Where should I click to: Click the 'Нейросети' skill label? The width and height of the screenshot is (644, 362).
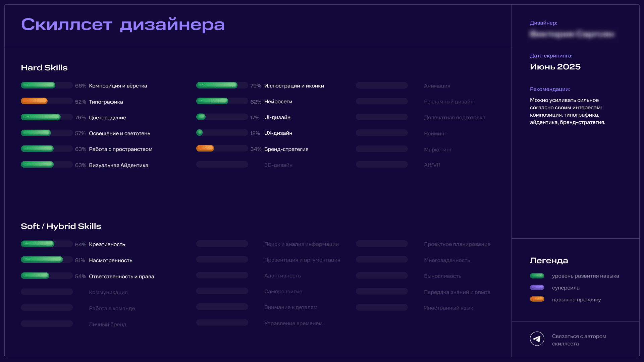click(278, 102)
